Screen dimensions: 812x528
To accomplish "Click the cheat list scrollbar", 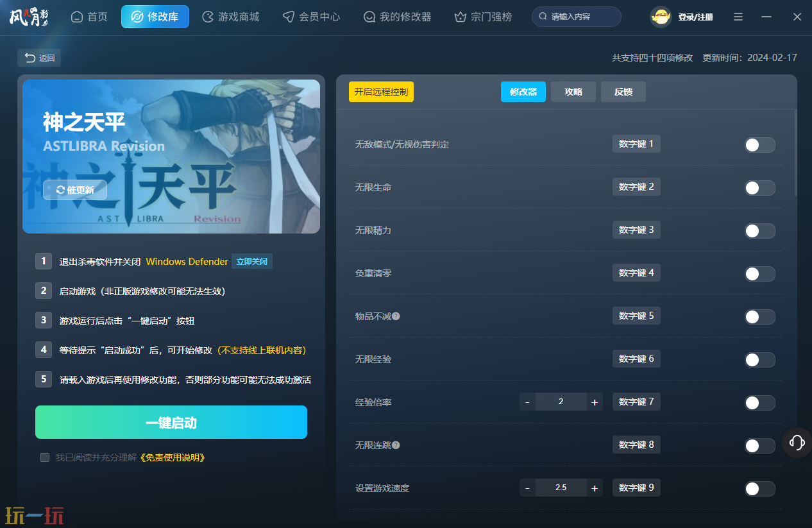I will (795, 153).
